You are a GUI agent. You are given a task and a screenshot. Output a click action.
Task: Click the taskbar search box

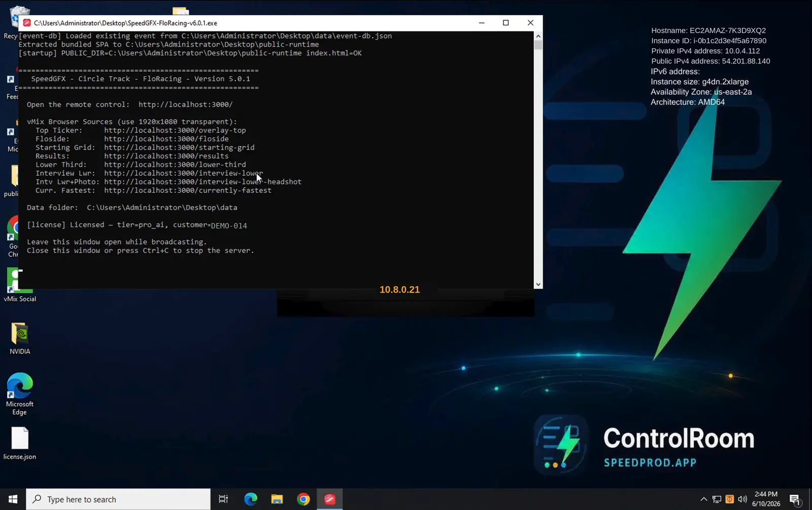pos(118,499)
